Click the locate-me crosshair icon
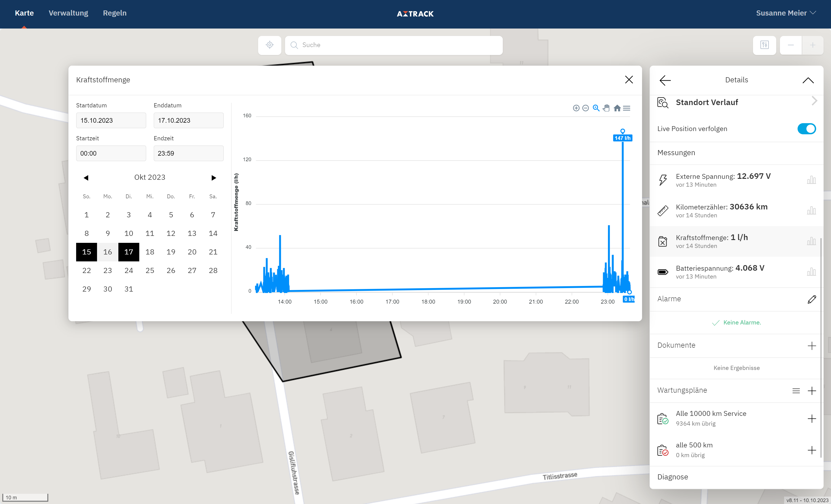 point(269,45)
